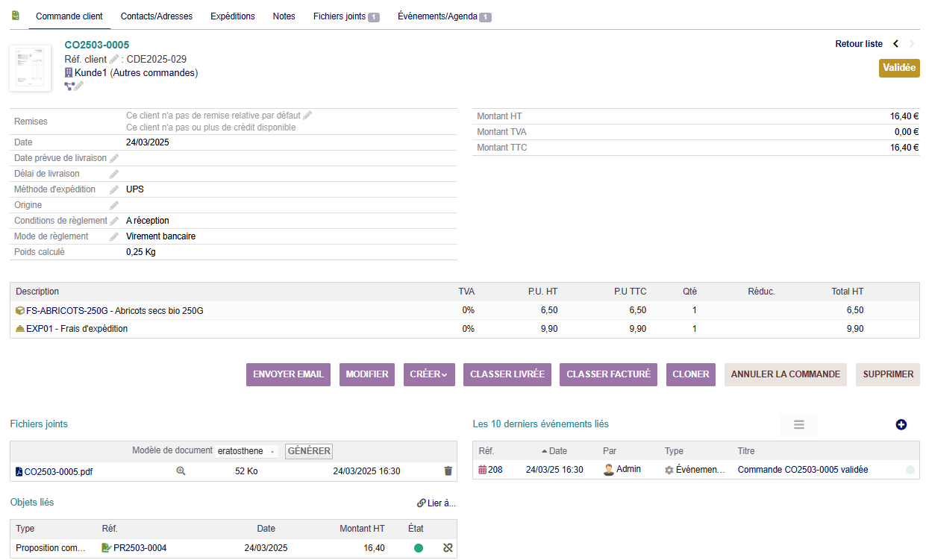Edit shipping method pencil icon
The height and width of the screenshot is (560, 926).
(x=114, y=189)
